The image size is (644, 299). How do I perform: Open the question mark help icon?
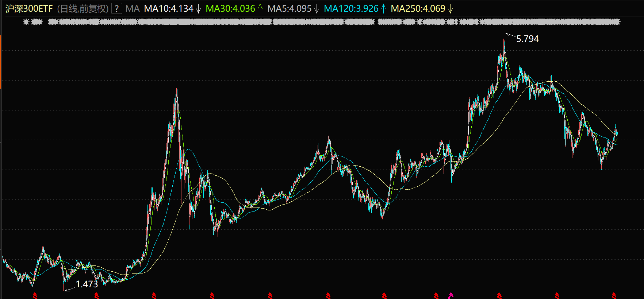click(x=116, y=8)
